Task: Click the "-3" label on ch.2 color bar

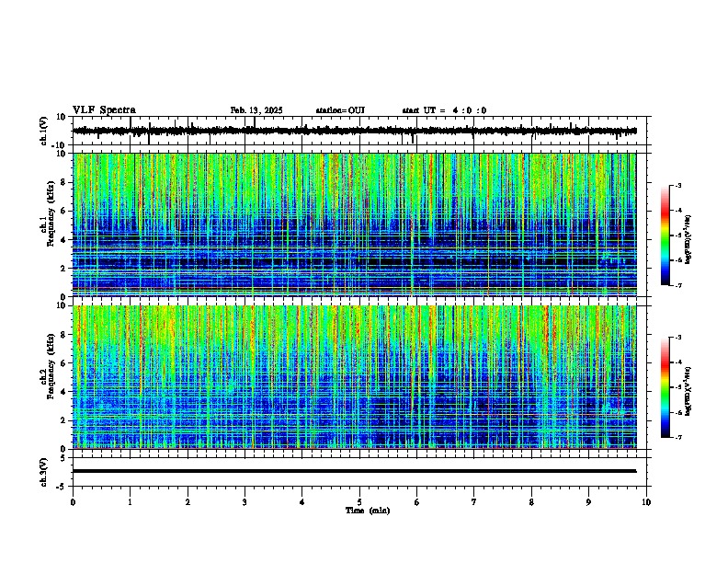Action: pyautogui.click(x=677, y=338)
